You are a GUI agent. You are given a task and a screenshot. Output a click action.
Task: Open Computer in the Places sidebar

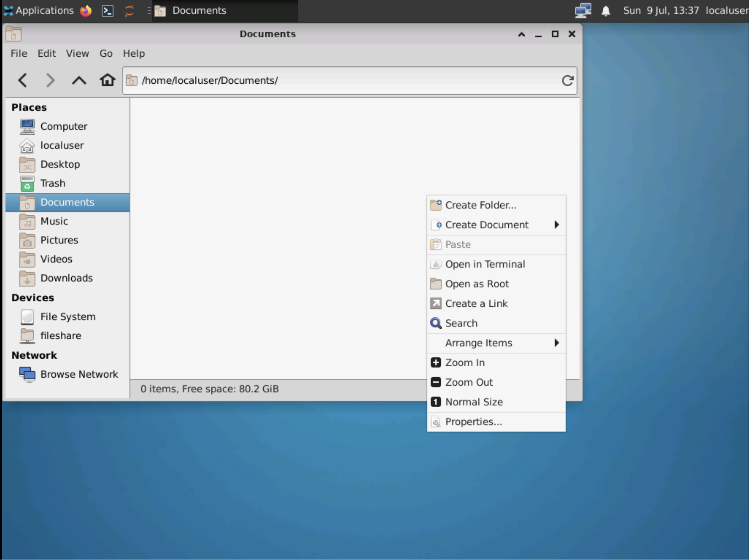coord(68,126)
